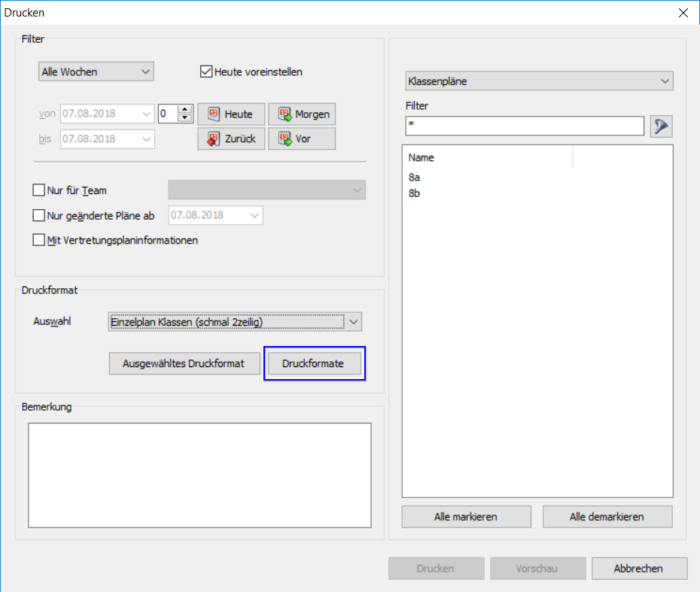Open the Klassenpläne dropdown

539,81
